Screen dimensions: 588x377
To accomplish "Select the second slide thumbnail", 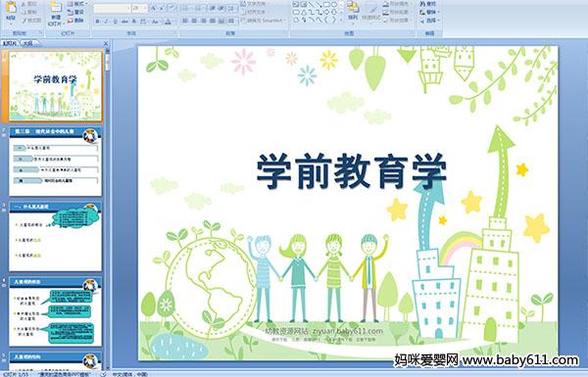I will 55,162.
